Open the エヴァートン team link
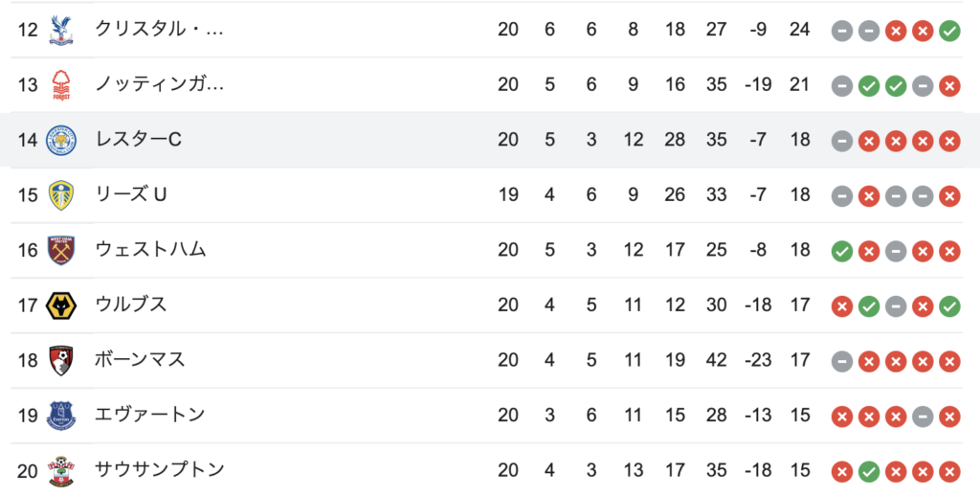This screenshot has width=980, height=496. click(150, 415)
